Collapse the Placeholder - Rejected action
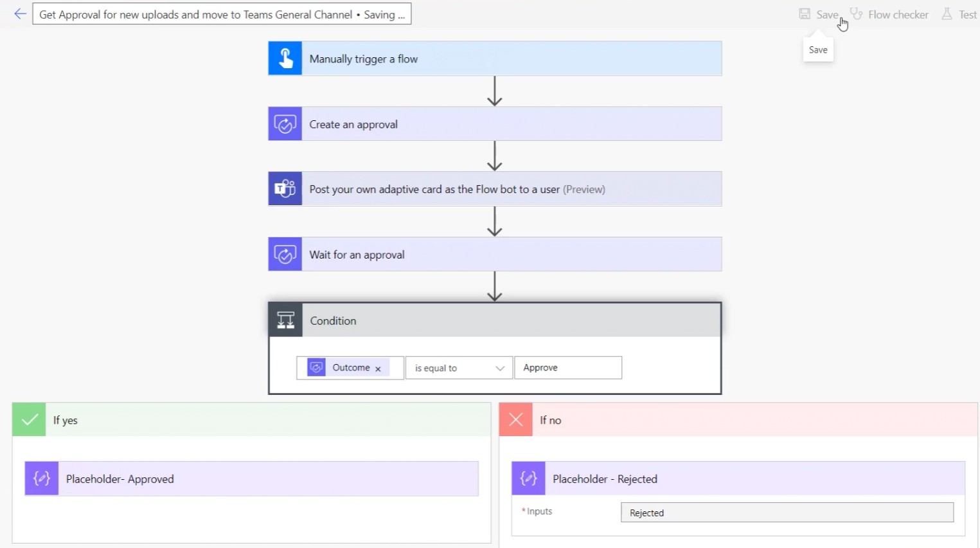The height and width of the screenshot is (548, 980). [738, 479]
